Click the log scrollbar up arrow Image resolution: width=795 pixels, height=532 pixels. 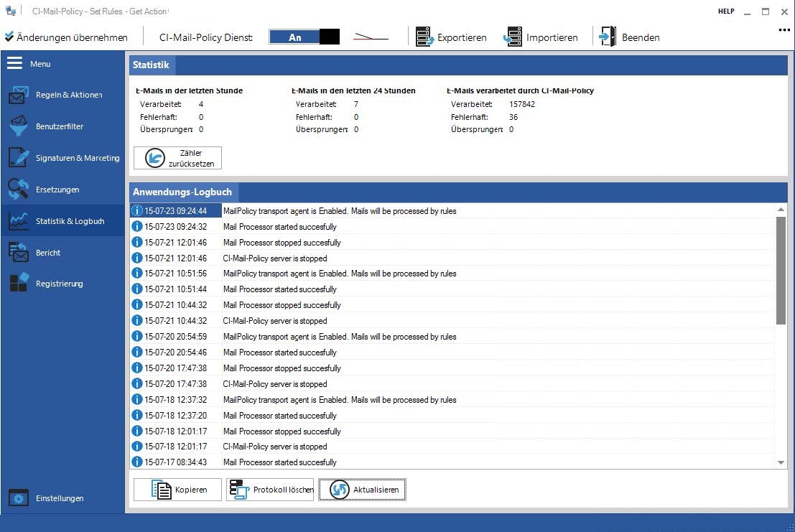[x=781, y=209]
